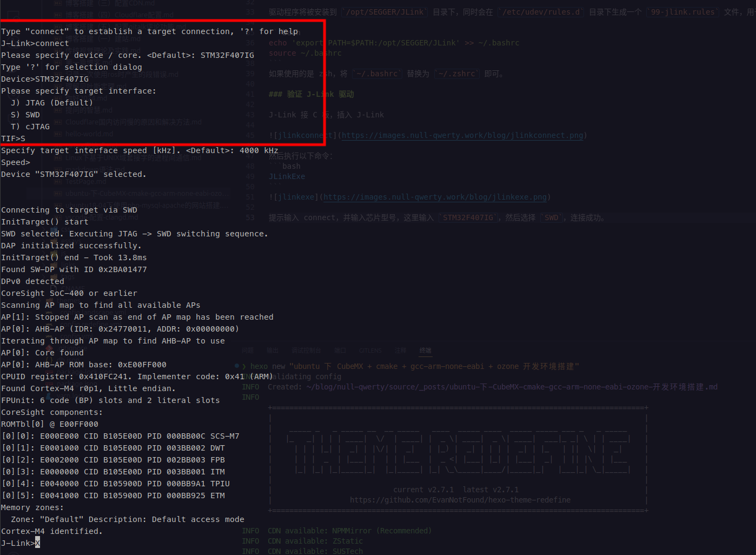Click the Markdown icon beside TestPage.md

(x=58, y=182)
